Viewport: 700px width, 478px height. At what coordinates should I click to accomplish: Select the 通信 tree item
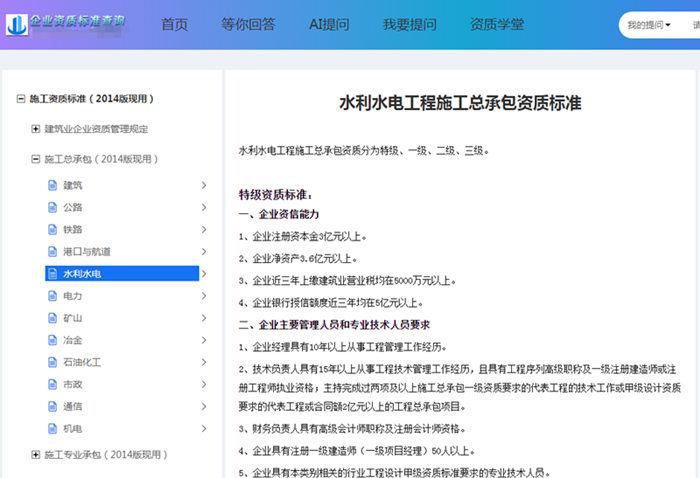73,407
